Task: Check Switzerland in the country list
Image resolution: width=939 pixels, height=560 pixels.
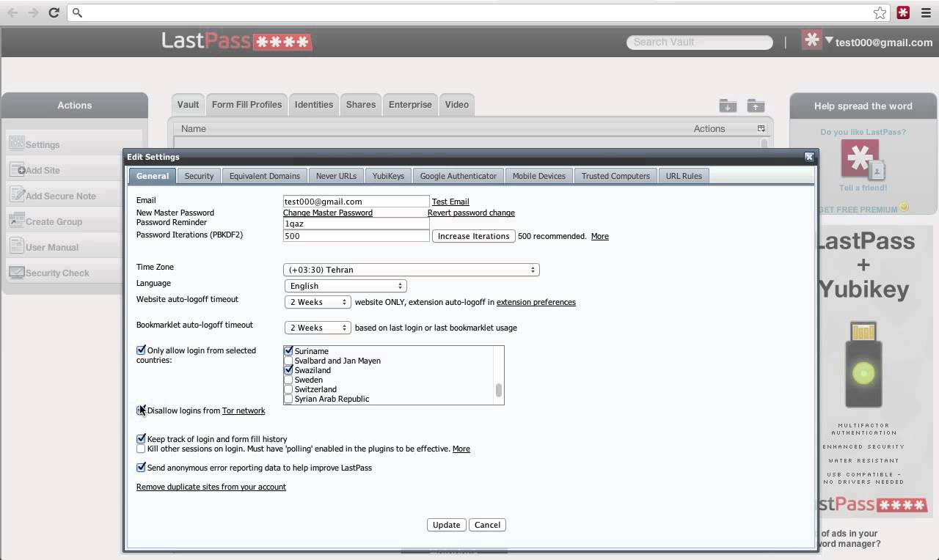Action: [x=288, y=389]
